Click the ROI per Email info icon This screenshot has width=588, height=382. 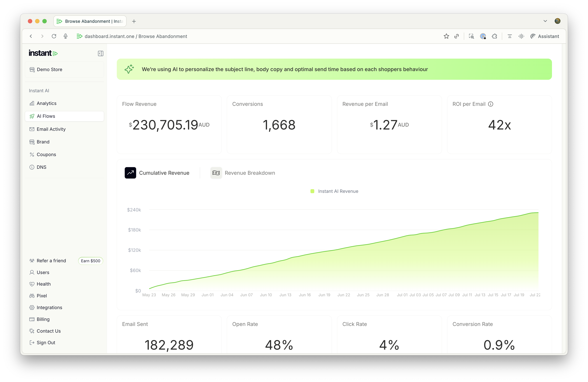(x=491, y=104)
